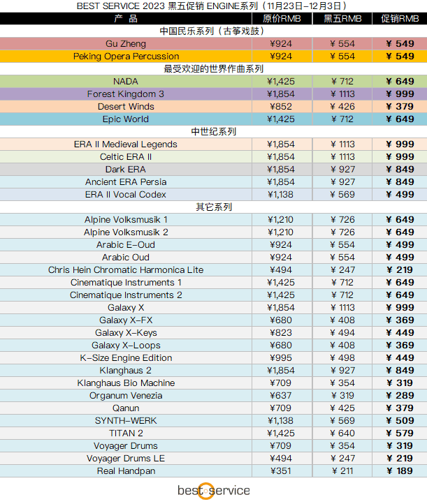Image resolution: width=427 pixels, height=504 pixels.
Task: Click SYNTH-WERK promo price ¥509
Action: coord(400,421)
